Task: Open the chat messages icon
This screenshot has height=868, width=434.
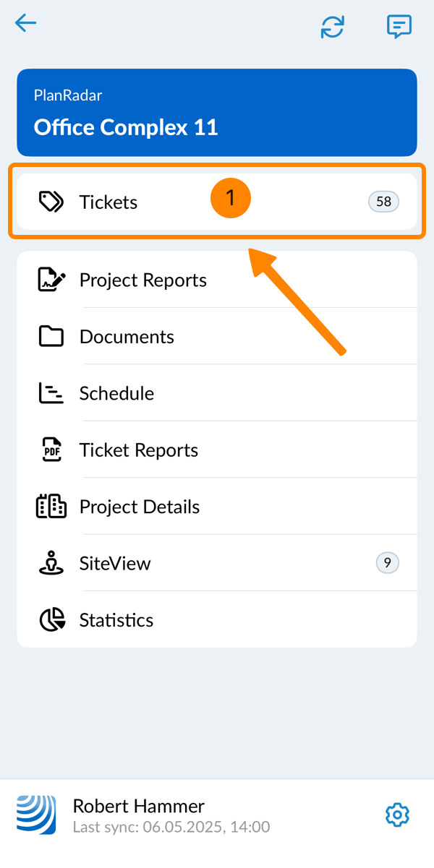Action: pyautogui.click(x=399, y=27)
